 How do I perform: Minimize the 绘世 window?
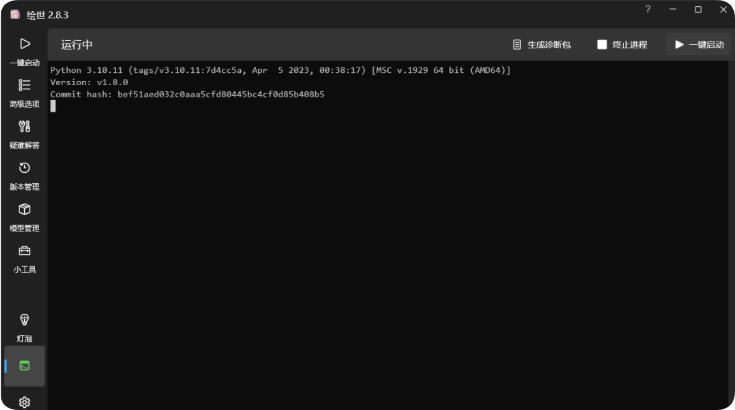click(673, 9)
